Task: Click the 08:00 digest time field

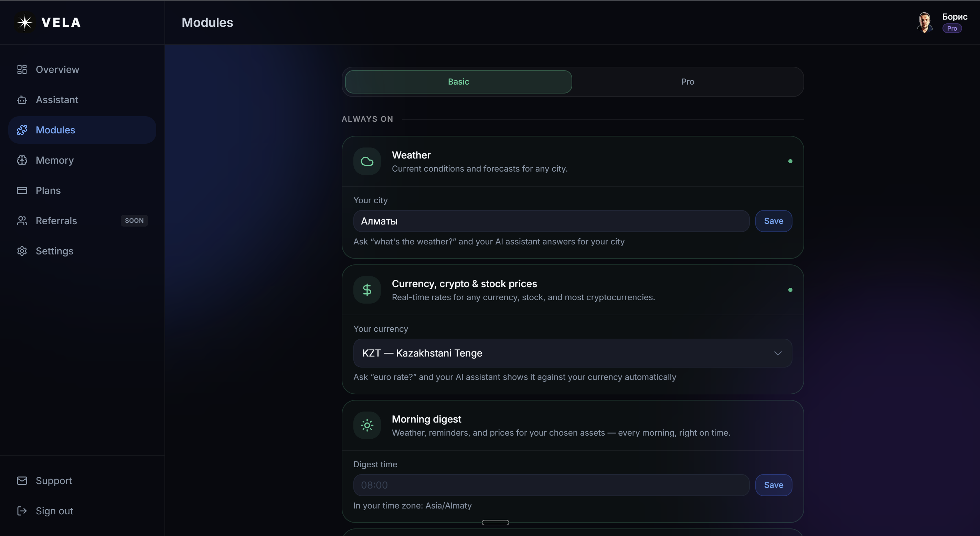Action: (x=551, y=485)
